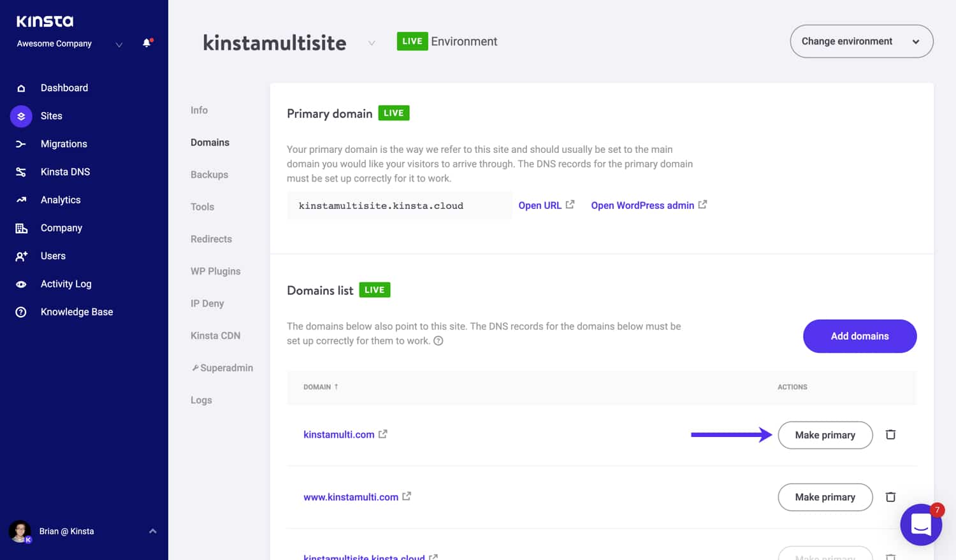The height and width of the screenshot is (560, 956).
Task: Open the Redirects tab
Action: point(211,239)
